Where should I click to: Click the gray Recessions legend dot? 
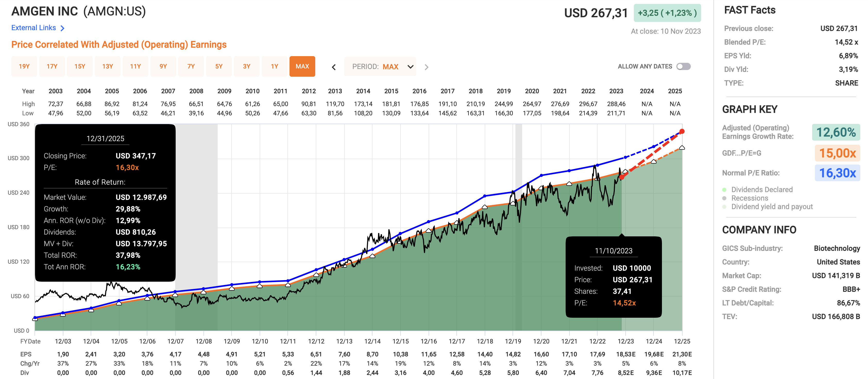(x=725, y=198)
